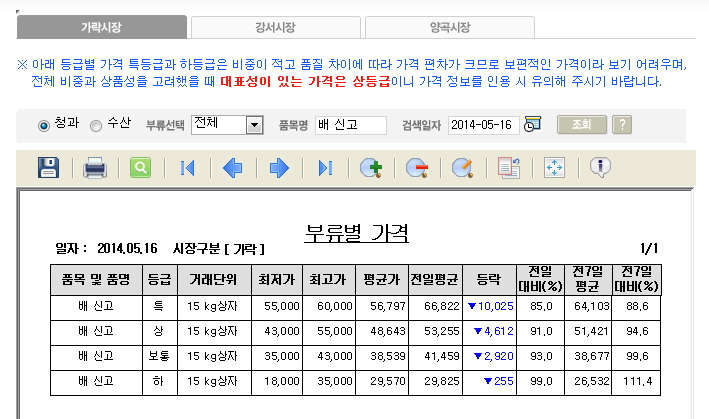Image resolution: width=709 pixels, height=419 pixels.
Task: Open the calendar date picker icon
Action: (532, 124)
